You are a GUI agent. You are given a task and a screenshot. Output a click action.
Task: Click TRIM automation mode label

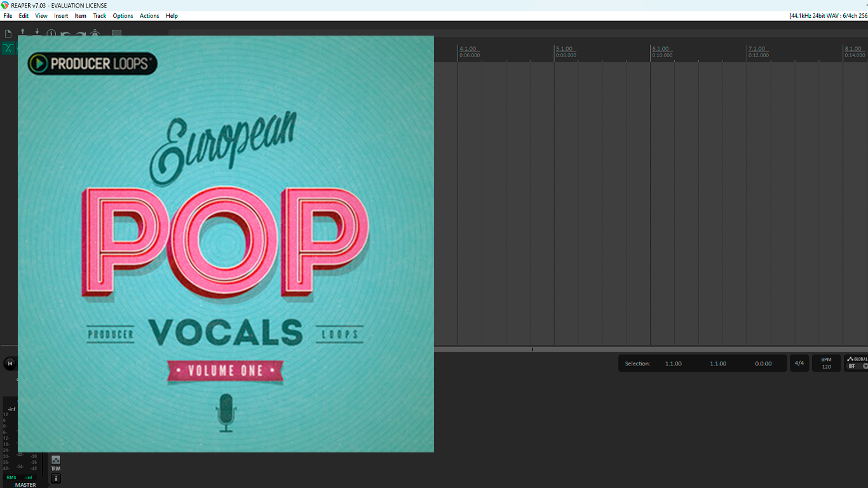pos(56,468)
